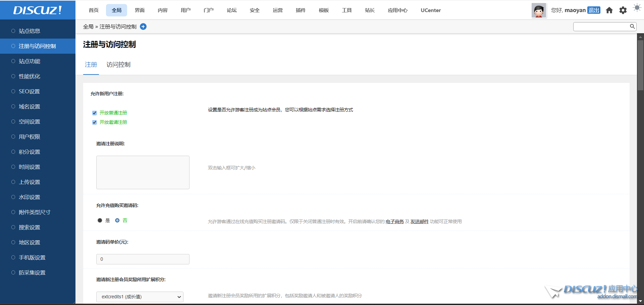Click the scroll down arrow of scrollbar

click(640, 301)
